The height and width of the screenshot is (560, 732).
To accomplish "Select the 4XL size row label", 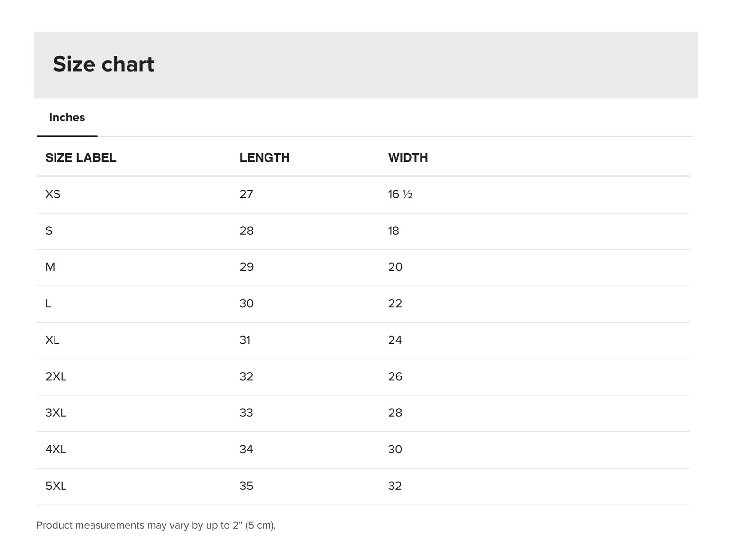I will (56, 450).
